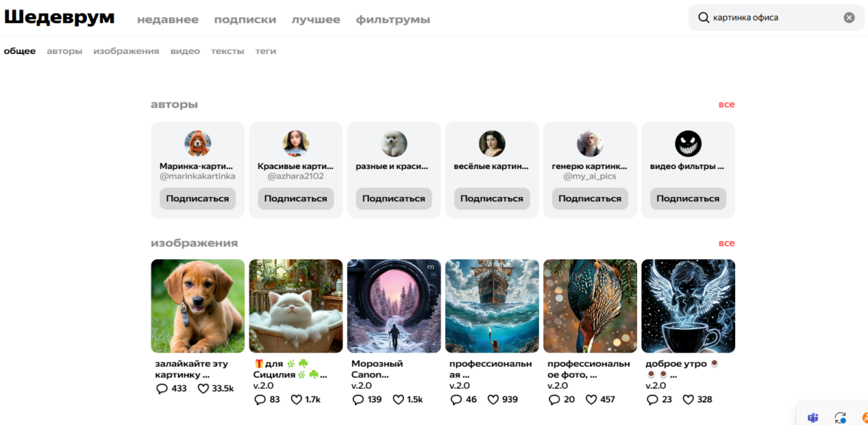Like the angel coffee cup image

[x=688, y=399]
